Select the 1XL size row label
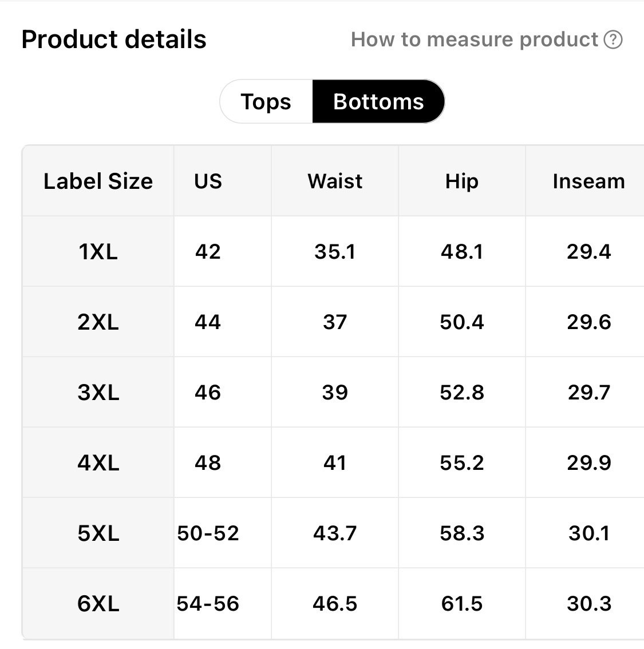 pyautogui.click(x=98, y=251)
